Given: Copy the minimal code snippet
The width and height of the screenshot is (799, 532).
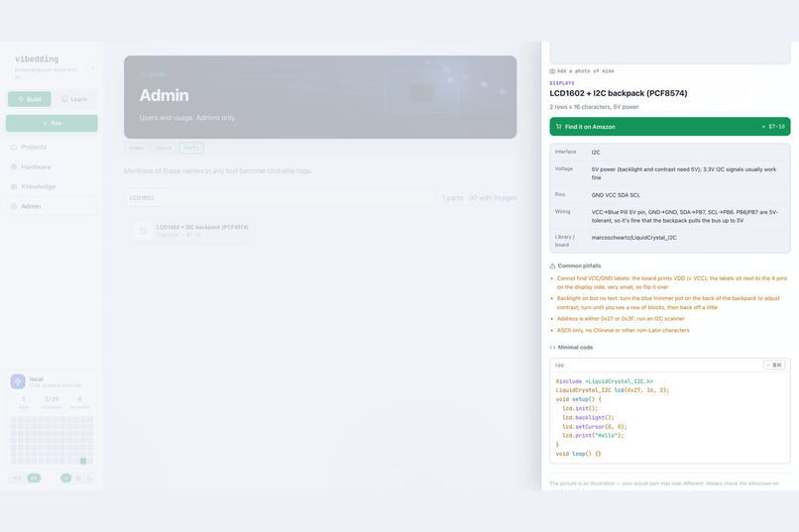Looking at the screenshot, I should (774, 365).
